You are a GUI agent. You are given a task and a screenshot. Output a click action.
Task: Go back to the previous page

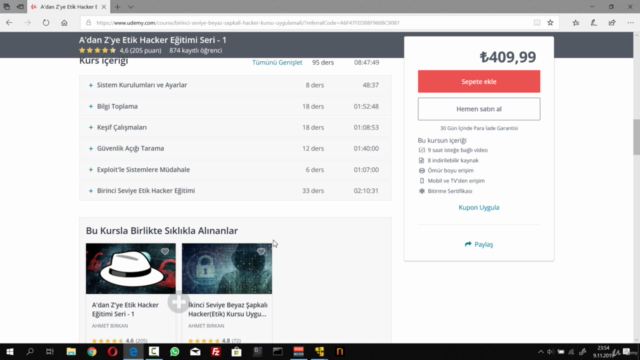click(x=9, y=23)
